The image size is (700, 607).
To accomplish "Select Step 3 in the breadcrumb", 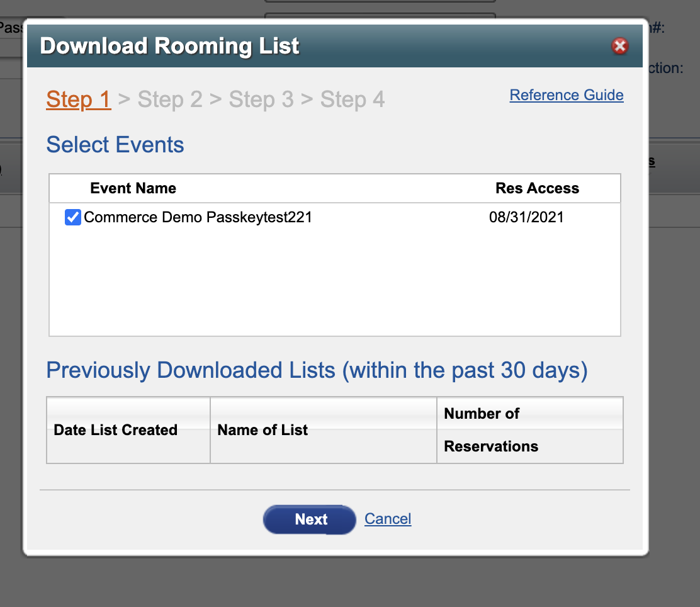I will [x=261, y=99].
